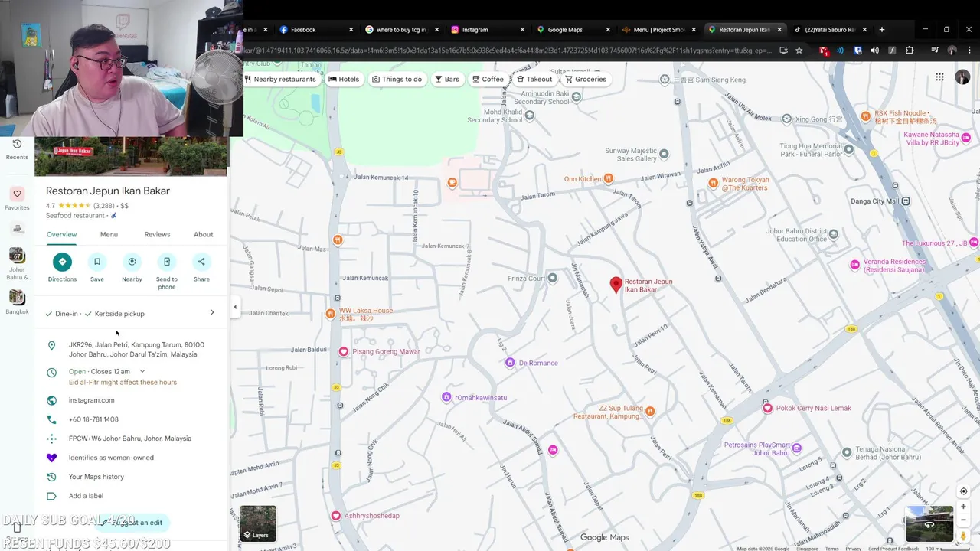Click Your Maps history
The width and height of the screenshot is (980, 551).
point(96,477)
